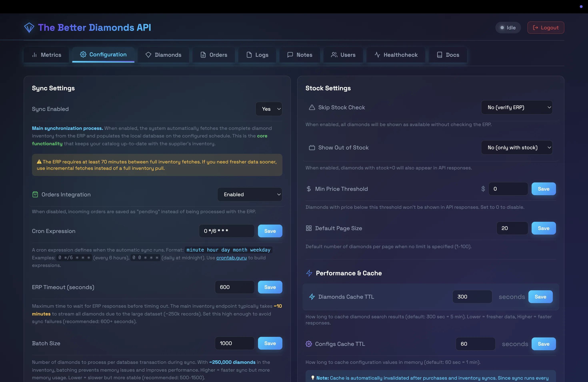
Task: Click the ERP Timeout input field
Action: 234,287
